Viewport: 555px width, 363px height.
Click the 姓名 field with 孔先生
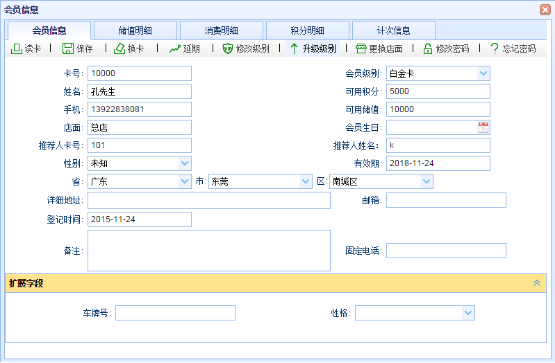click(139, 92)
